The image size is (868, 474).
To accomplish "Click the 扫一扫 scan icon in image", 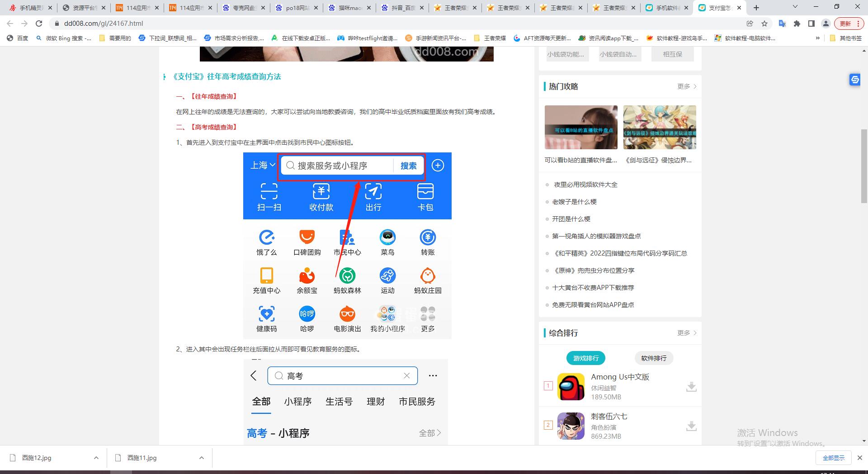I will (269, 197).
